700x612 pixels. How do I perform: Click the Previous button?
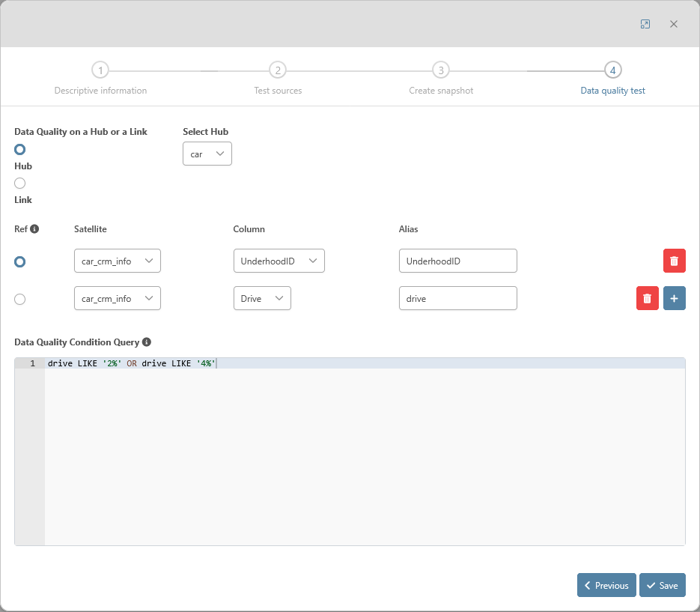[x=606, y=585]
